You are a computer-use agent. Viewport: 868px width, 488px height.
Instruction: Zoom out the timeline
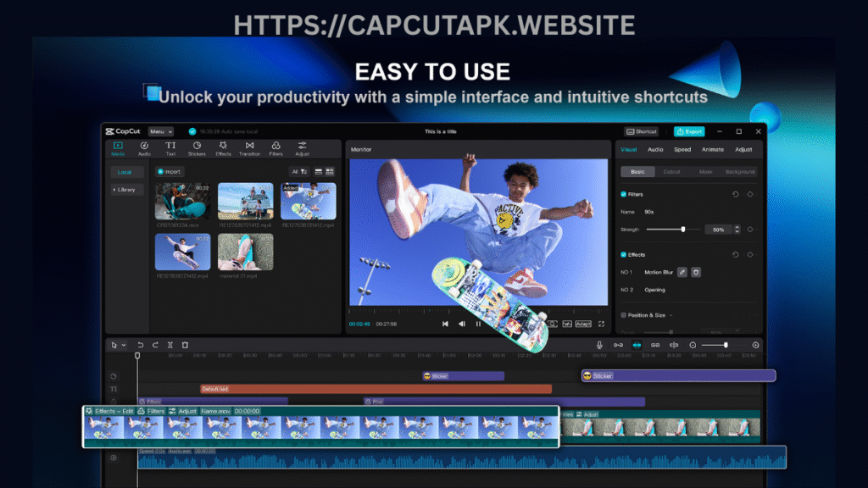tap(693, 345)
